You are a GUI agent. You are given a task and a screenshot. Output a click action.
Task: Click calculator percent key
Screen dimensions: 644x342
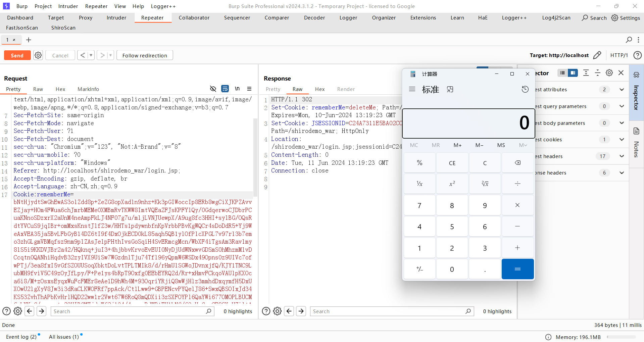click(419, 163)
